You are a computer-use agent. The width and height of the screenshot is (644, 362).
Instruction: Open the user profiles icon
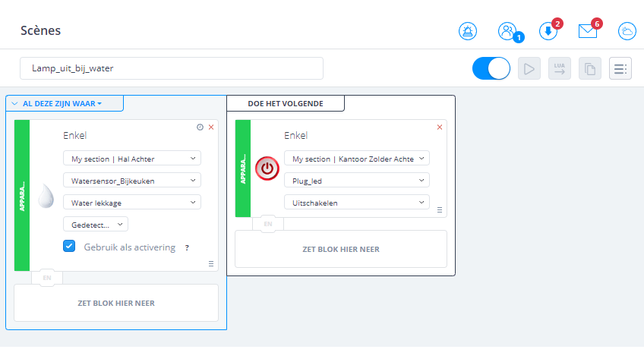coord(507,31)
